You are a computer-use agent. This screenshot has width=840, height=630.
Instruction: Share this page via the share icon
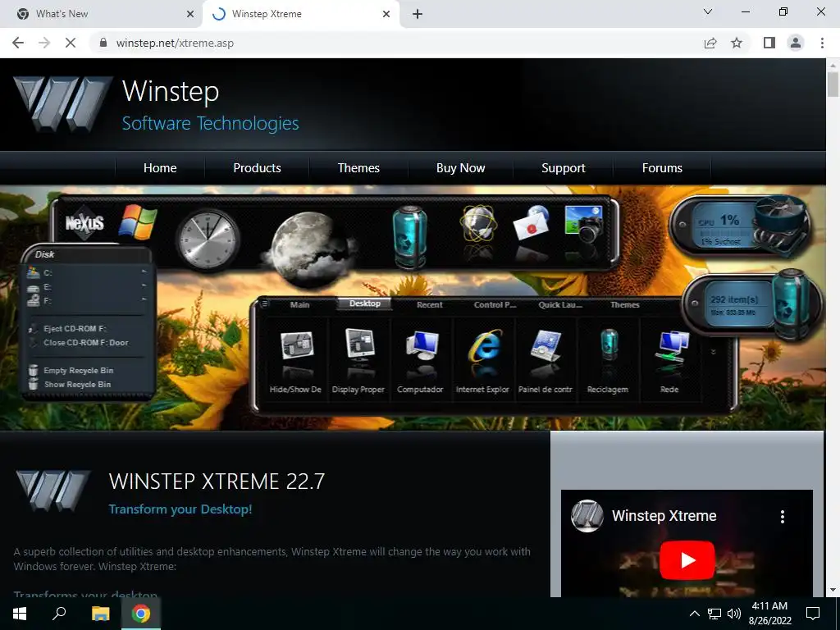710,43
